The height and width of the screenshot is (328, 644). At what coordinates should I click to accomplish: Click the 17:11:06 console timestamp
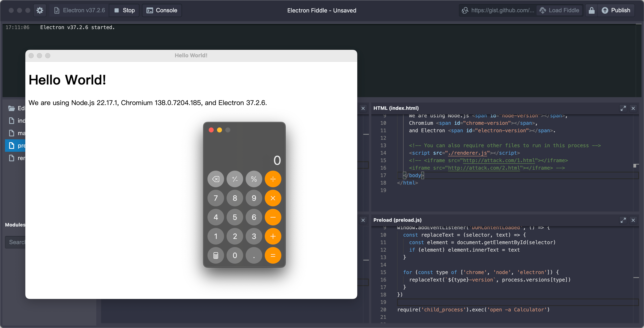17,27
